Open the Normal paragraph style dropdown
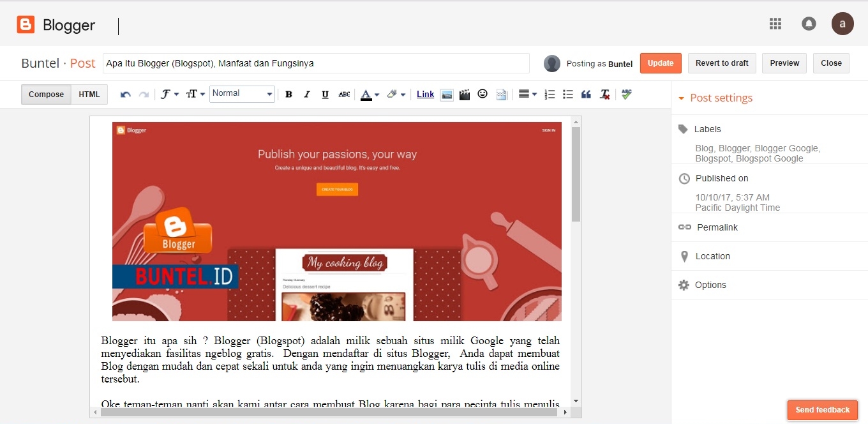Viewport: 868px width, 424px height. click(242, 93)
